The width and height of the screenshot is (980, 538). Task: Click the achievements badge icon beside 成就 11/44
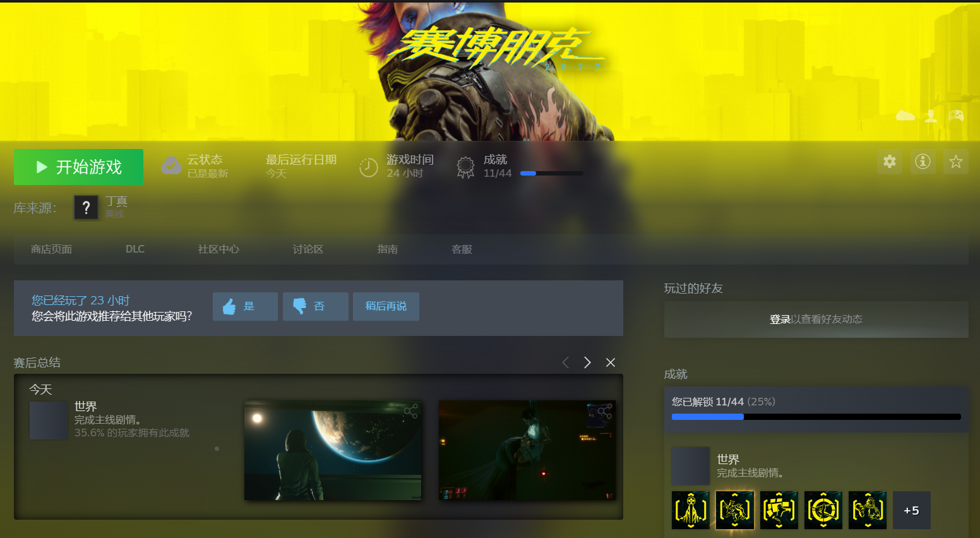[x=465, y=167]
